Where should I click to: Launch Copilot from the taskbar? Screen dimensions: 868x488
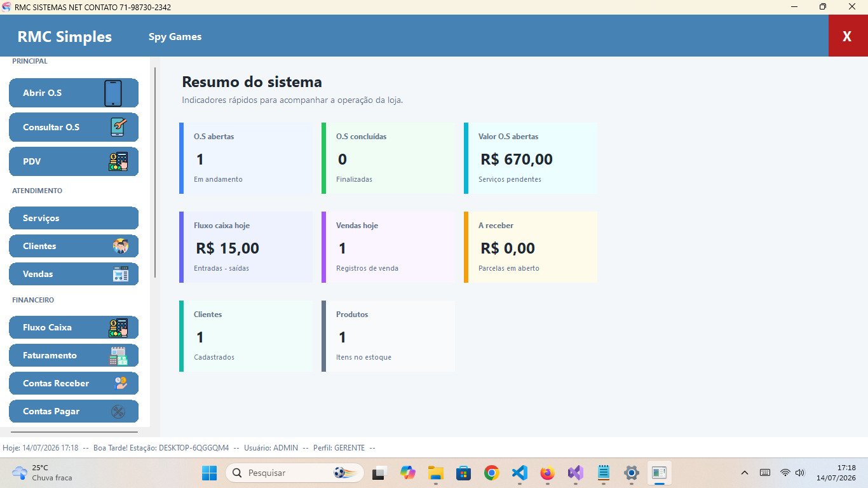click(407, 473)
